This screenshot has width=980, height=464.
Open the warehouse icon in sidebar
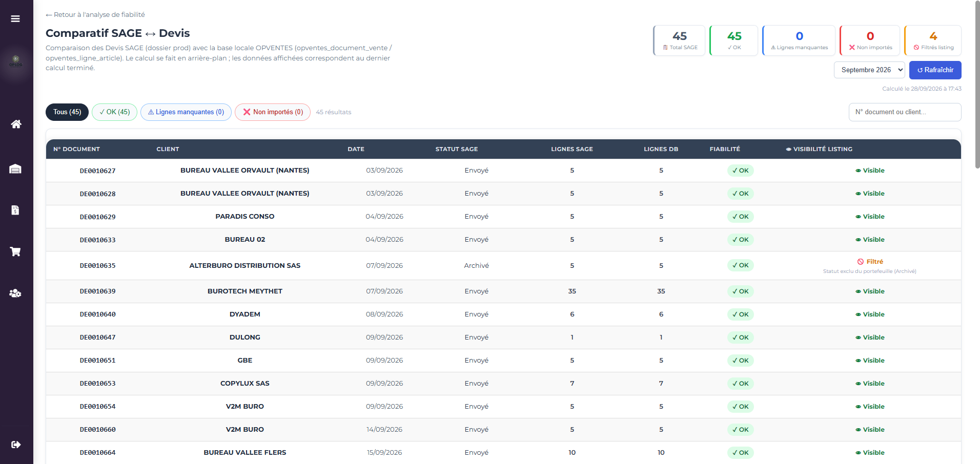tap(15, 169)
